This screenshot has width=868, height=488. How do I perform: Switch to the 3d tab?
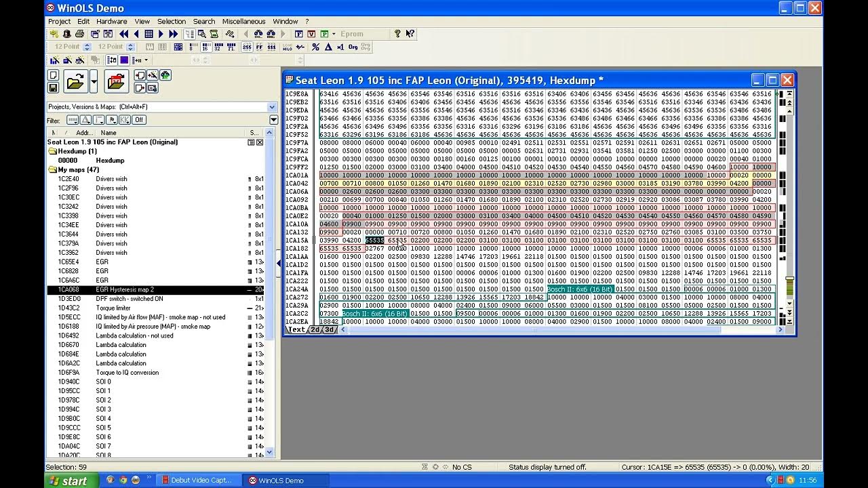329,329
